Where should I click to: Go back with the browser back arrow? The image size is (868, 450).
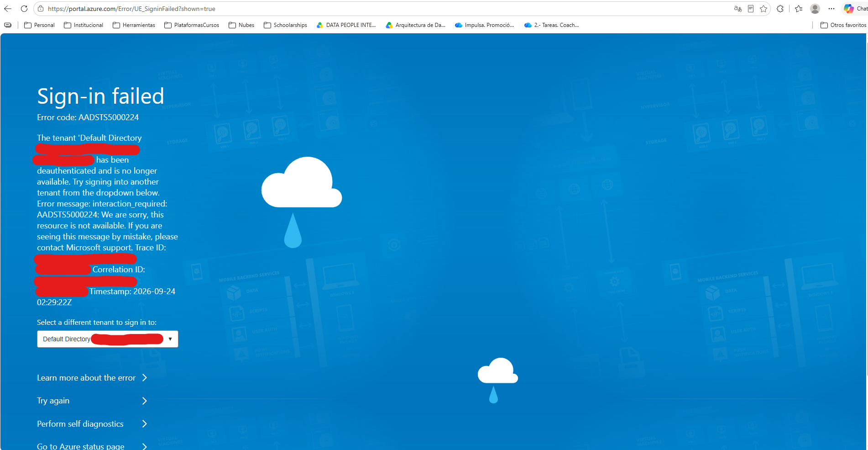pos(8,9)
